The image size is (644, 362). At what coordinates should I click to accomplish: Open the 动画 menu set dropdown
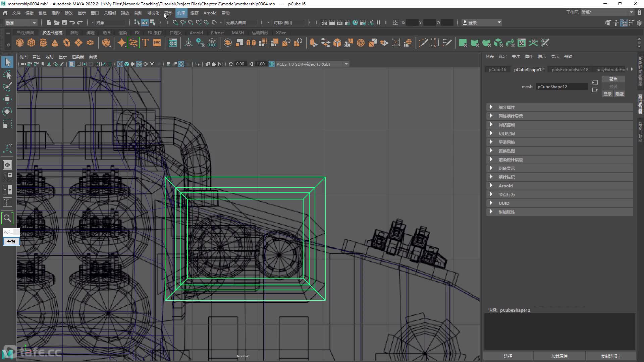(x=21, y=22)
